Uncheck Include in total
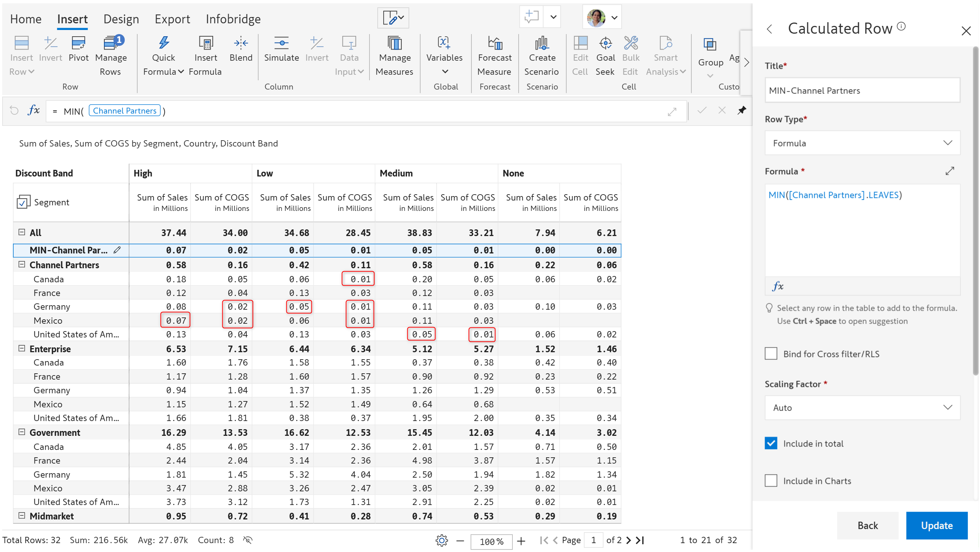Screen dimensions: 980x552 (x=771, y=444)
